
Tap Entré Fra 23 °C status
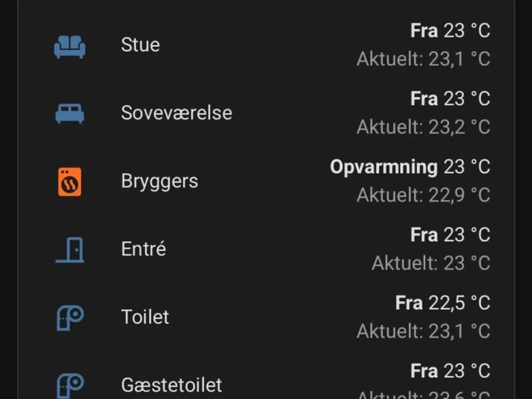451,235
